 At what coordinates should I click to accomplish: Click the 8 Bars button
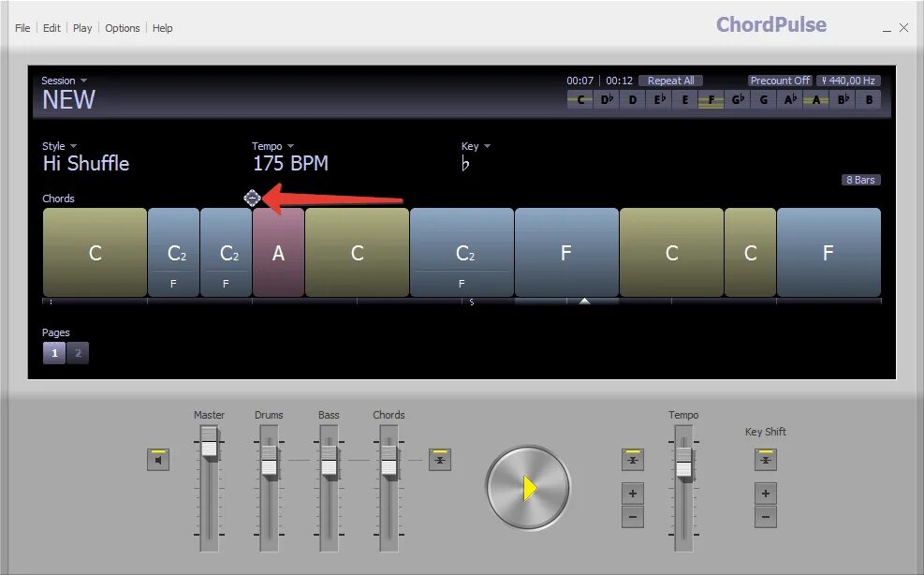point(860,180)
